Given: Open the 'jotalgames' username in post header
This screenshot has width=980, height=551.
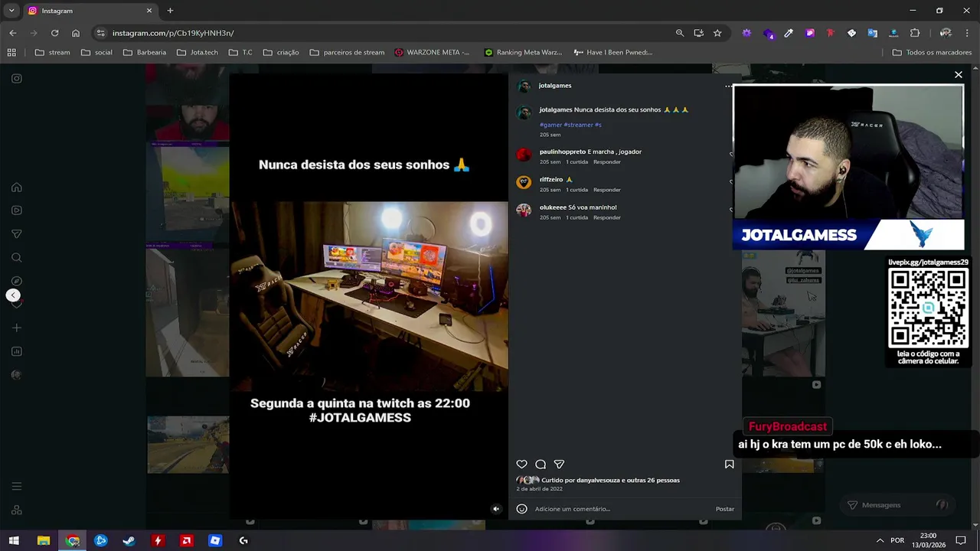Looking at the screenshot, I should coord(555,86).
